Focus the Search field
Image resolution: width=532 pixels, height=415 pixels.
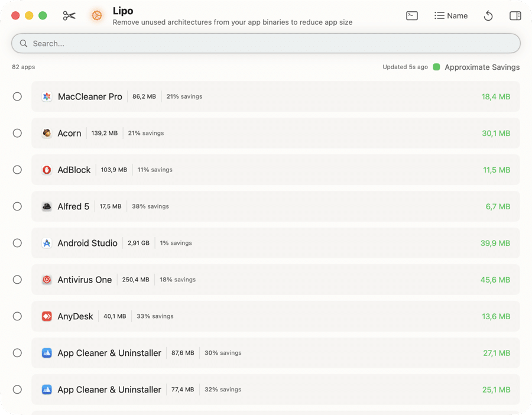click(266, 43)
